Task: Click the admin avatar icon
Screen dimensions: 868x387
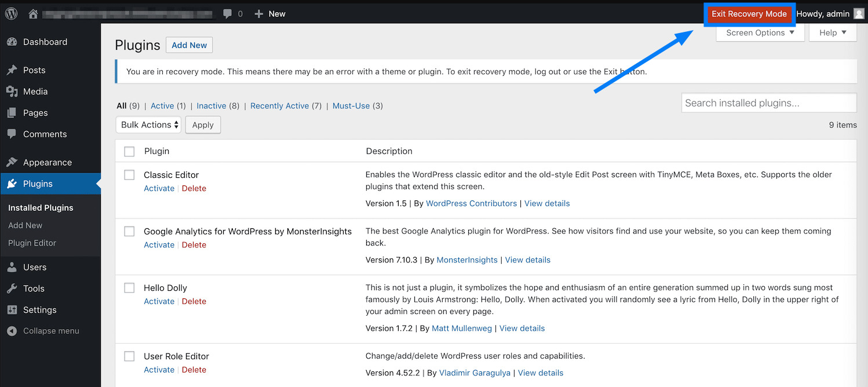Action: [x=859, y=14]
